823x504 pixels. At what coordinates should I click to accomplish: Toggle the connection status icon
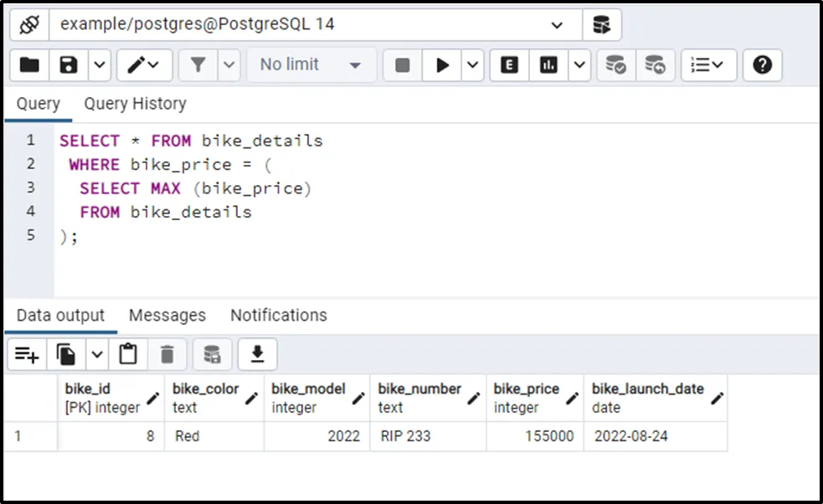pyautogui.click(x=29, y=24)
